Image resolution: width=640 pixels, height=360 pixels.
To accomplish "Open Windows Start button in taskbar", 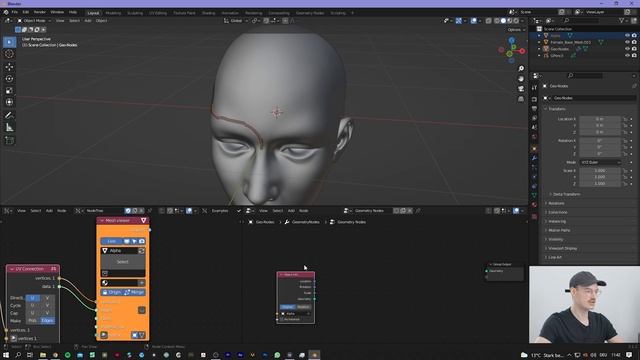I will [x=6, y=355].
